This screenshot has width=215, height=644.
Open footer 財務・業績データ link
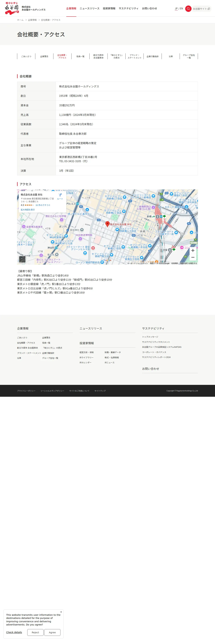[113, 352]
